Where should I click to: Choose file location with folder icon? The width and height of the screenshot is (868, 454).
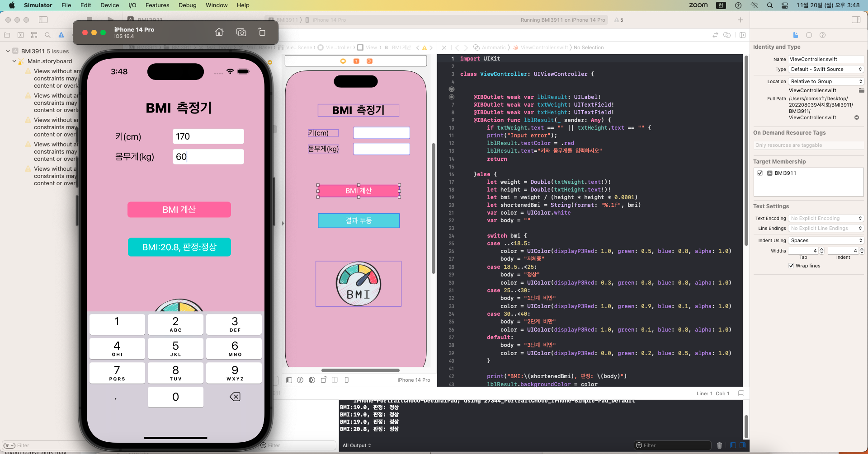pos(862,90)
